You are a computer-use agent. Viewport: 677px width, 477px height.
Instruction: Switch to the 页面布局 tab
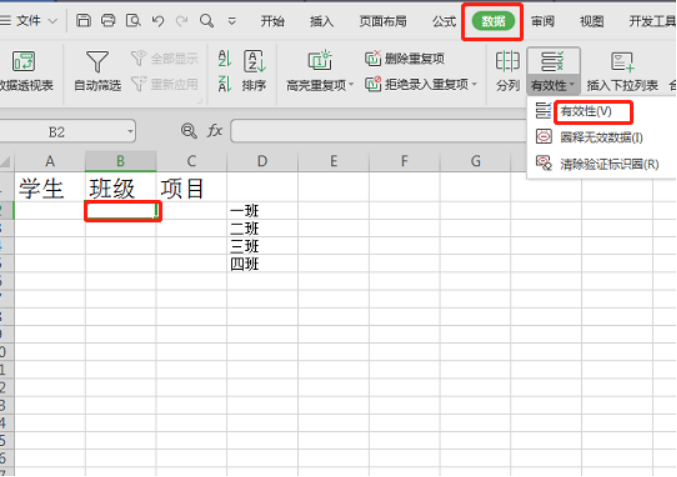coord(383,21)
